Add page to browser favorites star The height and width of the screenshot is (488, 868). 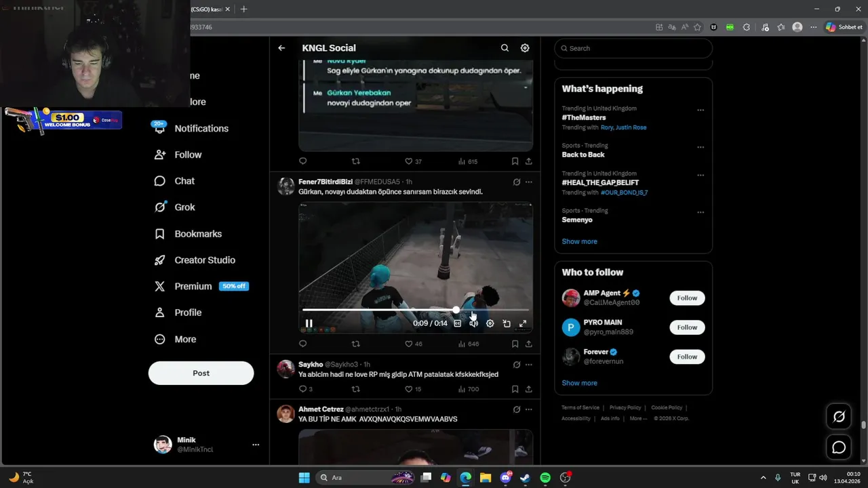pyautogui.click(x=697, y=27)
